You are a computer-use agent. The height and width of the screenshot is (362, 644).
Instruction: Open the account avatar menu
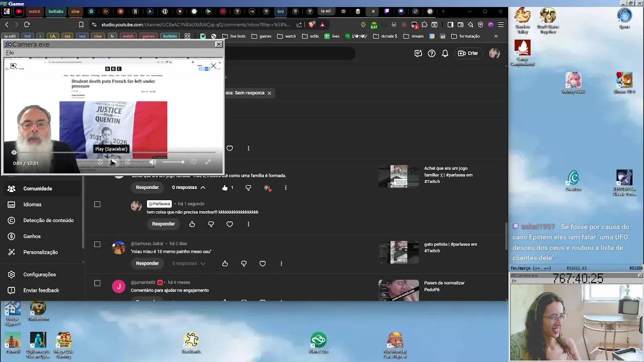[x=494, y=53]
